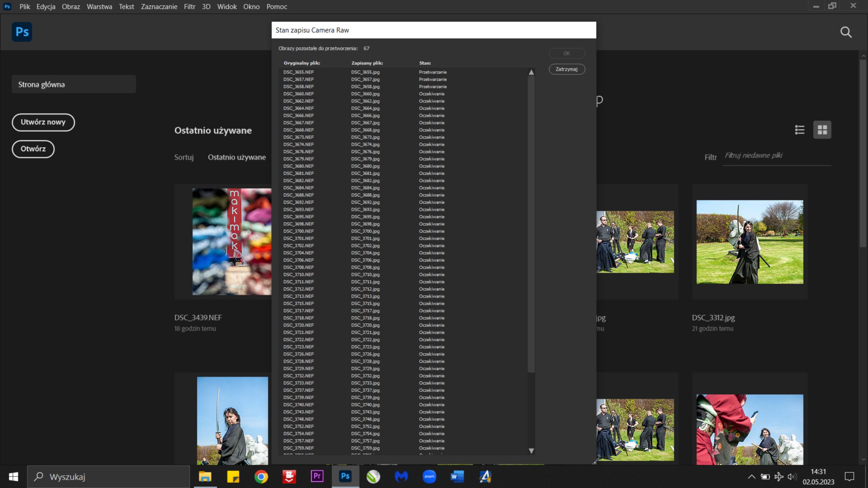Open Zoom from the taskbar
Viewport: 868px width, 488px height.
tap(429, 476)
